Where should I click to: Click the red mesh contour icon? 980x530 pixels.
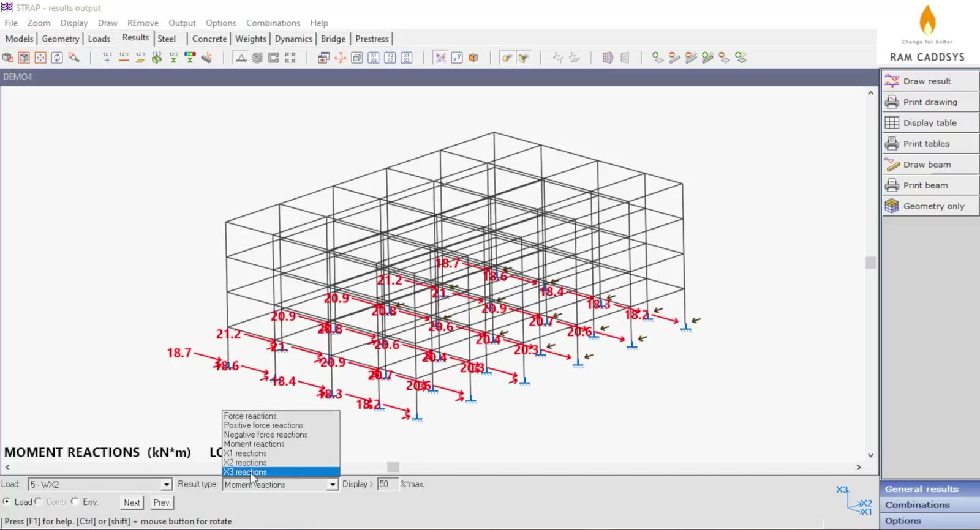608,58
